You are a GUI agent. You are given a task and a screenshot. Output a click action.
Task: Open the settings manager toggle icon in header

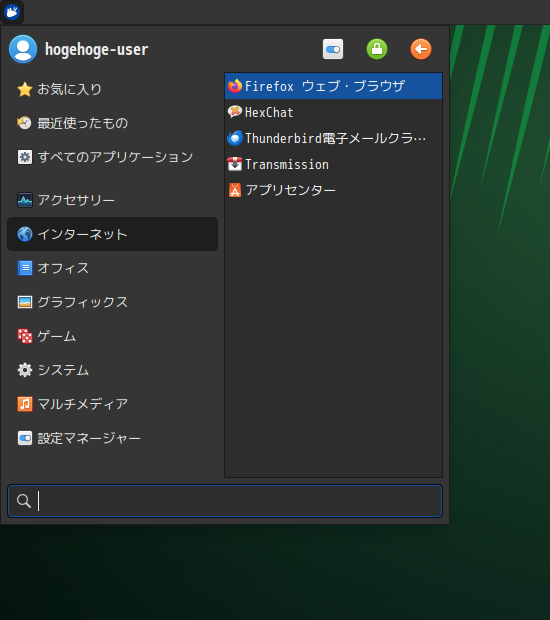point(333,49)
